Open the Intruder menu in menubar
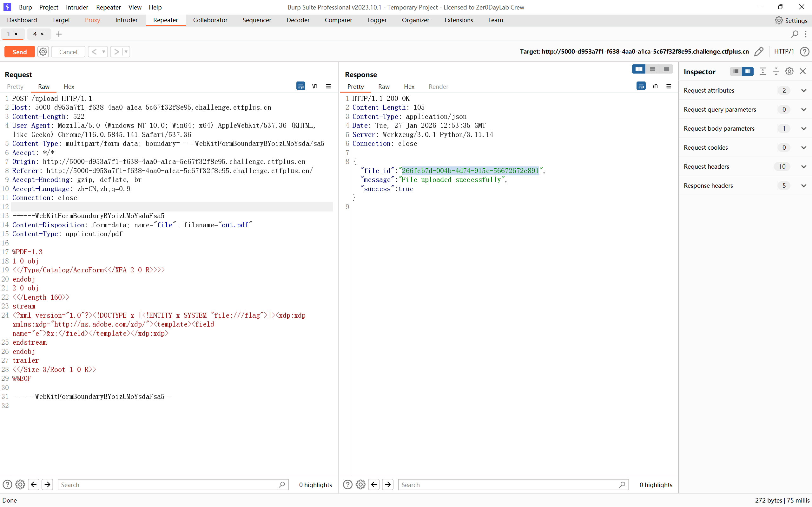The width and height of the screenshot is (812, 507). [x=77, y=7]
